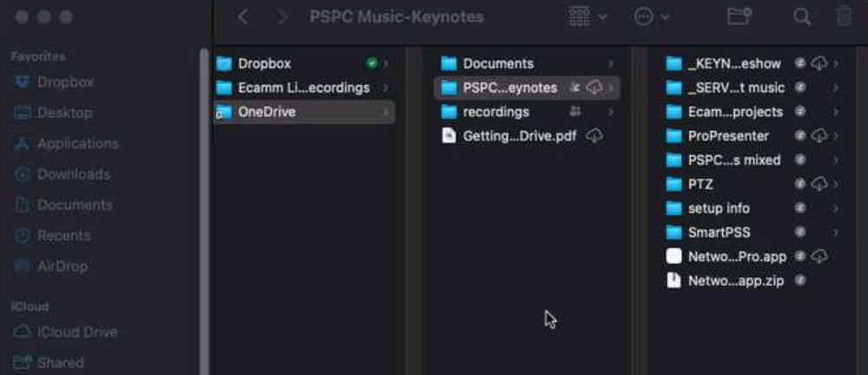Select the Ecamm Li...ecordings folder
This screenshot has height=375, width=868.
304,88
